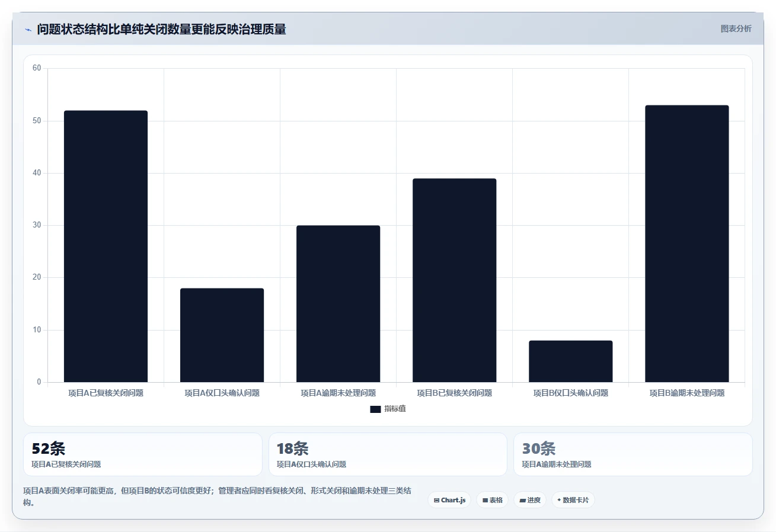Screen dimensions: 776x532
Task: Open the 30条 data card
Action: (x=633, y=454)
